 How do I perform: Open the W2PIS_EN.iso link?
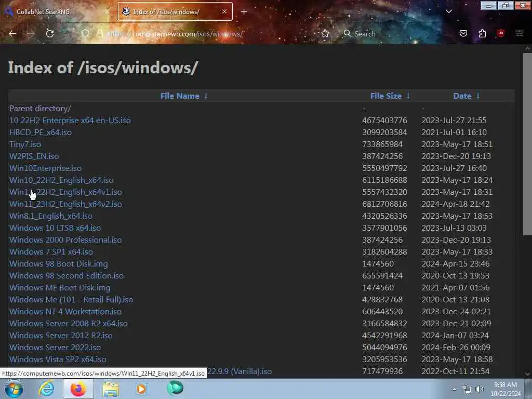pos(34,156)
